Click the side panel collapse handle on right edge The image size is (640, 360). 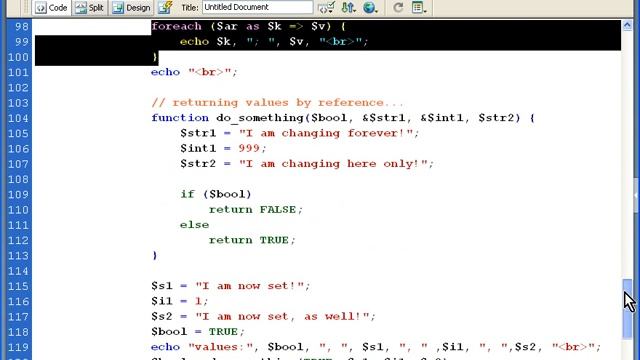636,195
